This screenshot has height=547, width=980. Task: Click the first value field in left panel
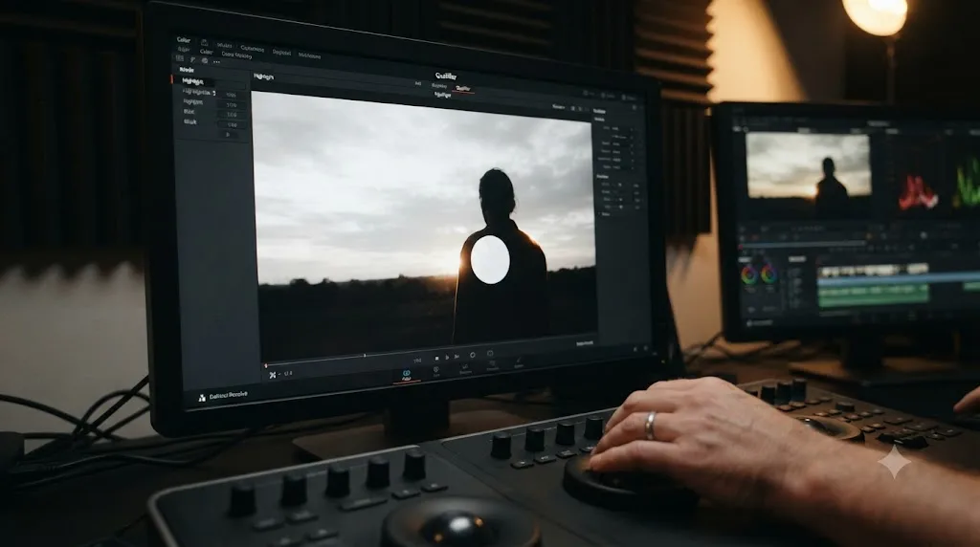pyautogui.click(x=232, y=95)
